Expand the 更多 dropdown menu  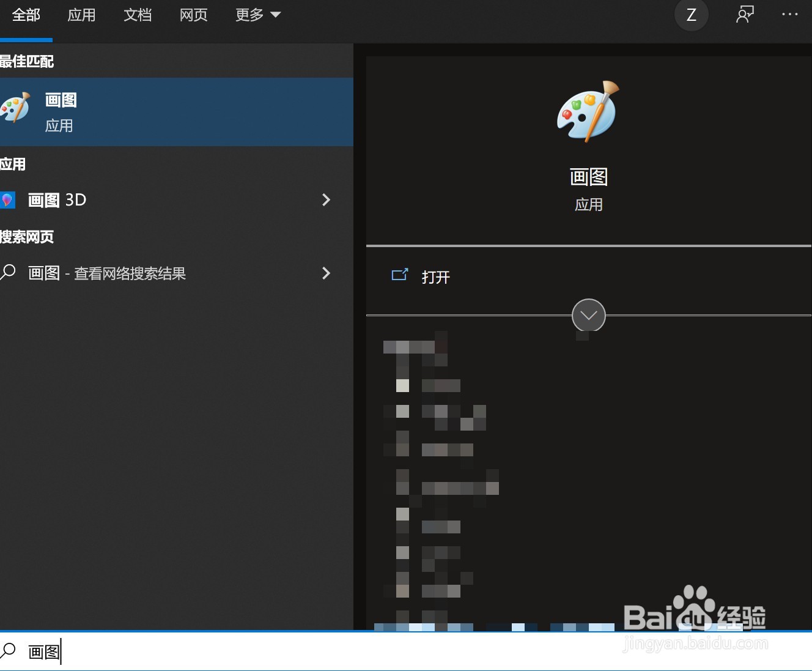click(258, 15)
